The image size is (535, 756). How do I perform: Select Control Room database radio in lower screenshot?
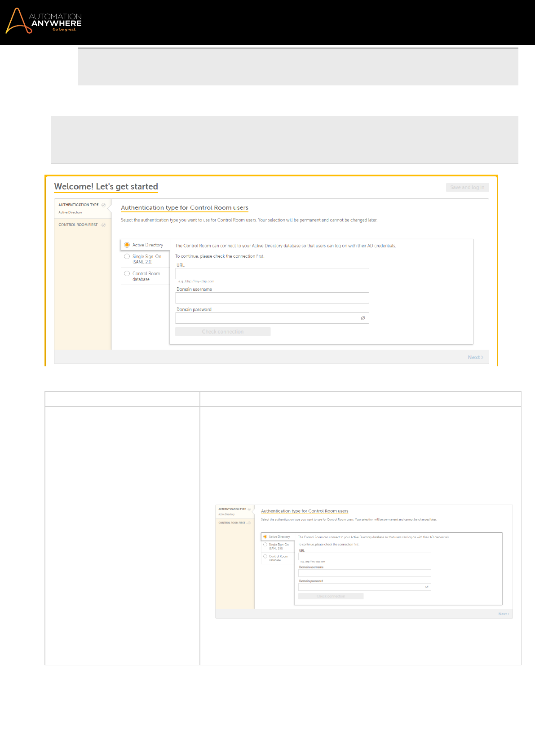pyautogui.click(x=265, y=556)
